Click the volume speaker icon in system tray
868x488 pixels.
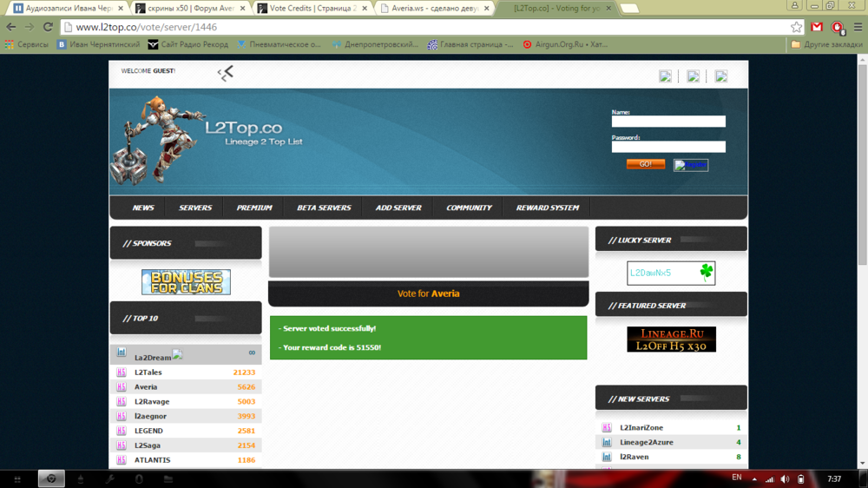tap(785, 479)
